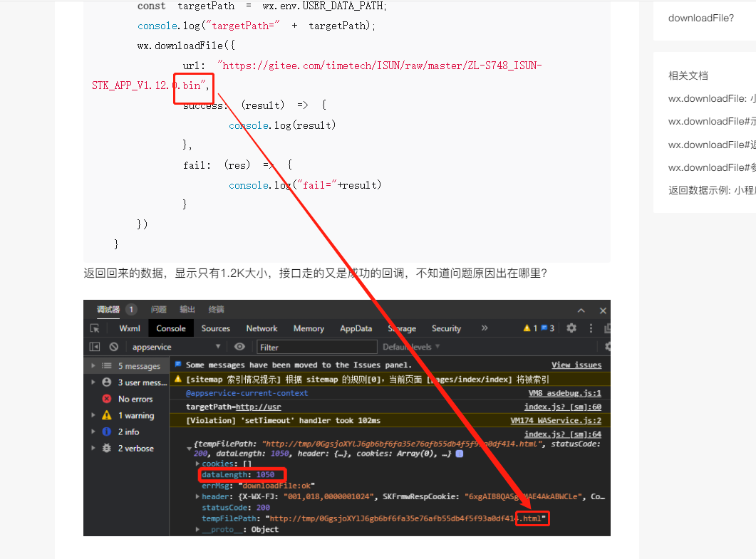Switch to the Wxml tab
Image resolution: width=756 pixels, height=559 pixels.
click(x=130, y=328)
